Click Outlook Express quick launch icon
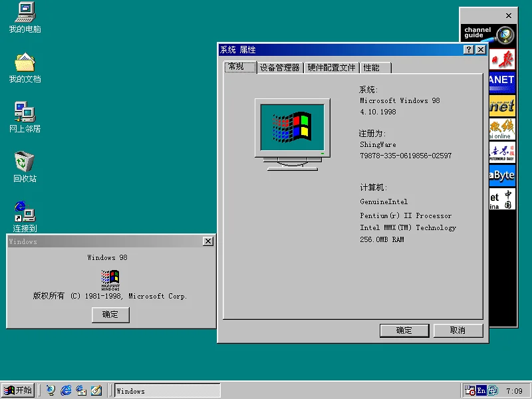The image size is (532, 399). click(x=81, y=390)
